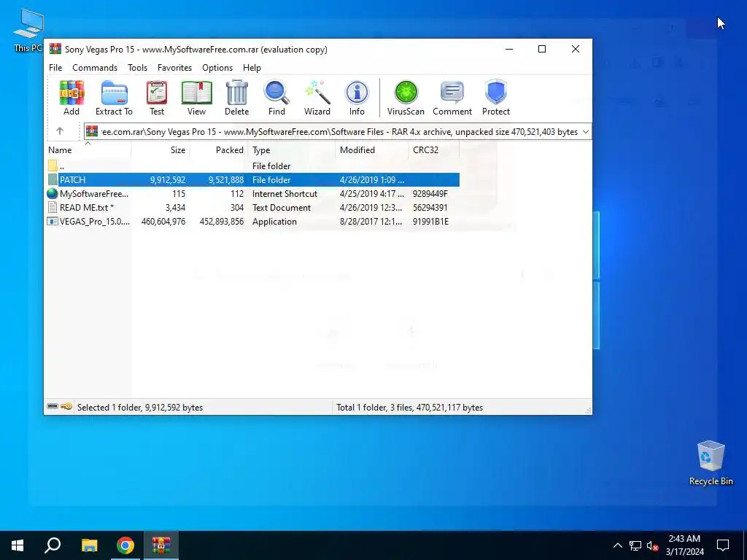
Task: Click the network tray icon
Action: click(635, 545)
